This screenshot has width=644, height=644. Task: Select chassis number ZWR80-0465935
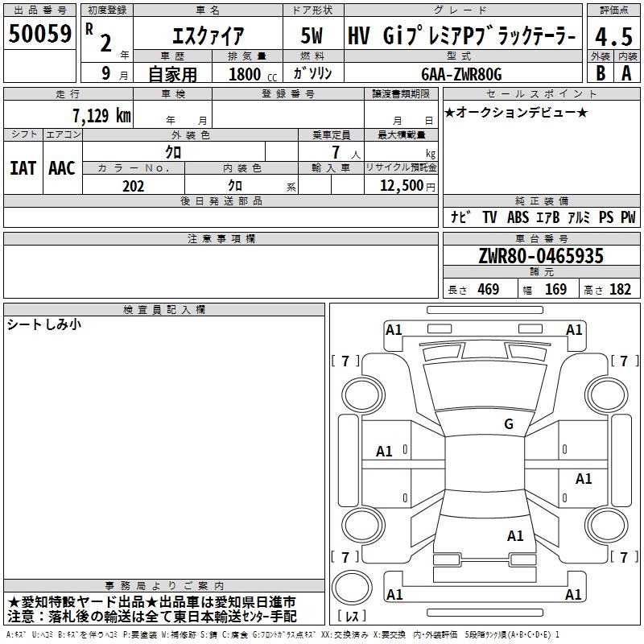[541, 256]
